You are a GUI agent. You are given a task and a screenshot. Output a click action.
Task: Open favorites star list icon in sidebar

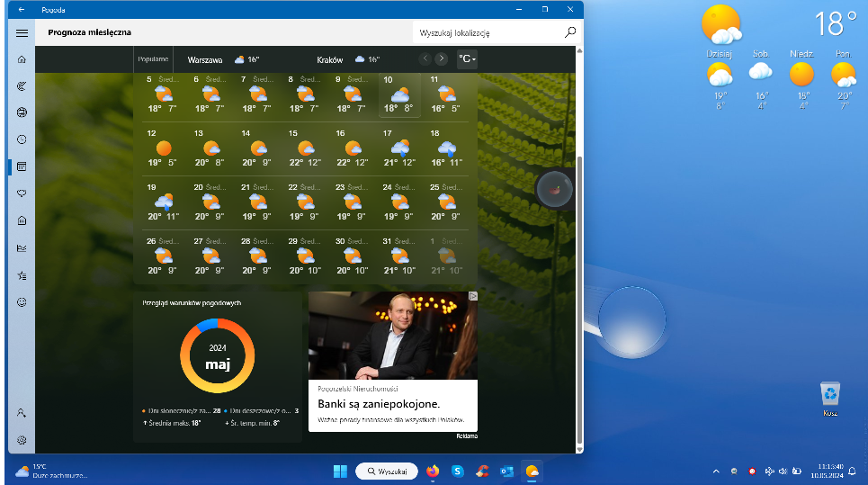pos(22,275)
